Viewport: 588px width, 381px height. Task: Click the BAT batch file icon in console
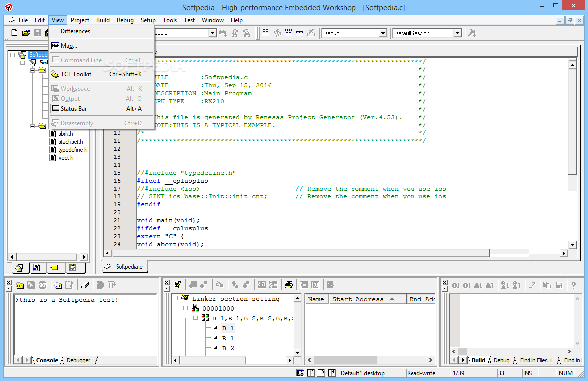pos(20,285)
